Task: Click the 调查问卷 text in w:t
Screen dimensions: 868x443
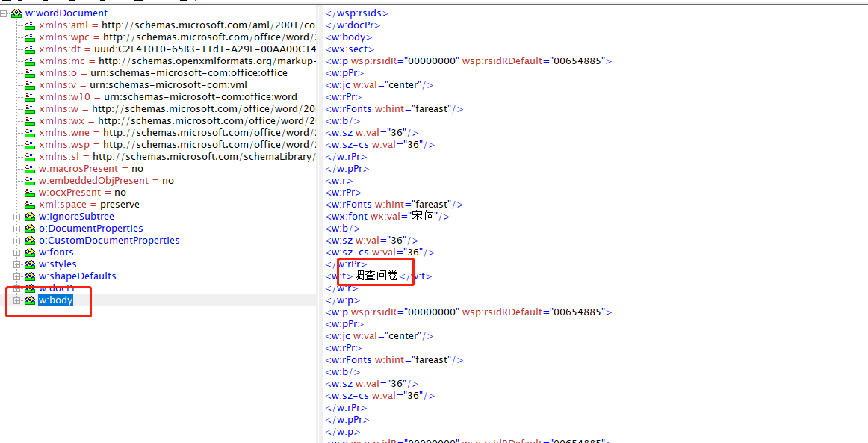Action: (x=376, y=276)
